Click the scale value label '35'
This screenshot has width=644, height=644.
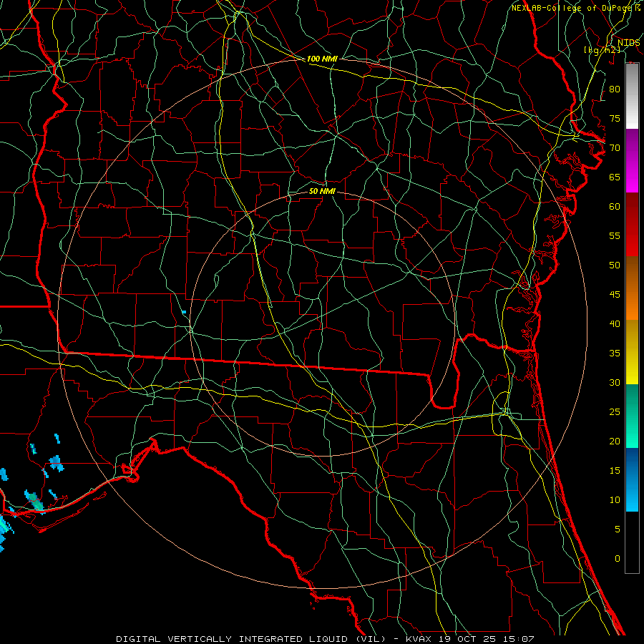click(615, 353)
